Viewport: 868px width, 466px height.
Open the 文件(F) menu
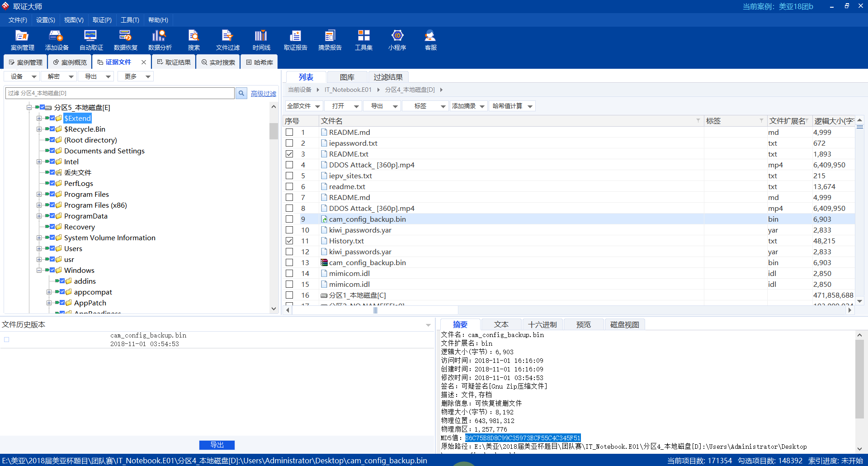click(18, 20)
